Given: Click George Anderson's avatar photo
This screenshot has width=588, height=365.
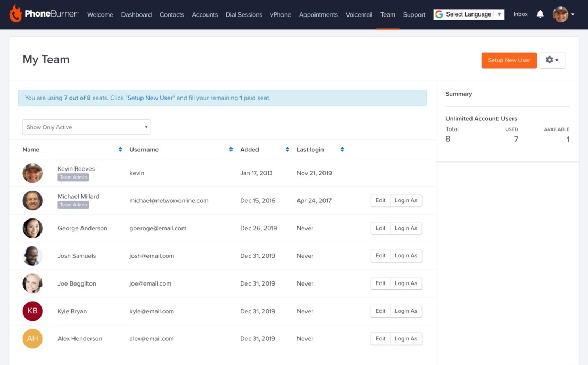Looking at the screenshot, I should click(x=32, y=228).
